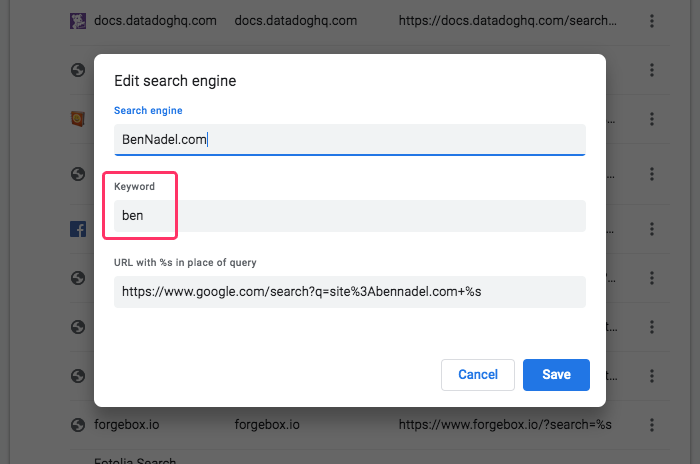Click the Datadog favicon in the first row
Image resolution: width=700 pixels, height=464 pixels.
tap(77, 21)
